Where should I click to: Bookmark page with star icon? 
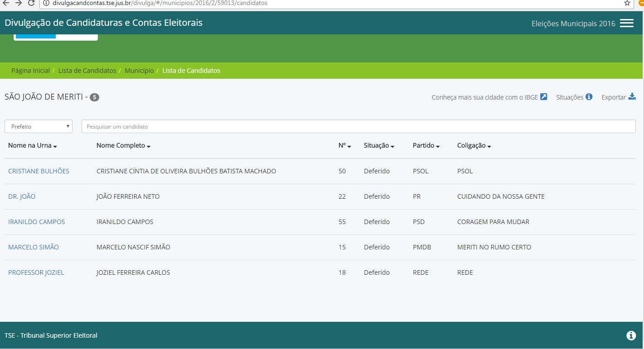coord(627,3)
